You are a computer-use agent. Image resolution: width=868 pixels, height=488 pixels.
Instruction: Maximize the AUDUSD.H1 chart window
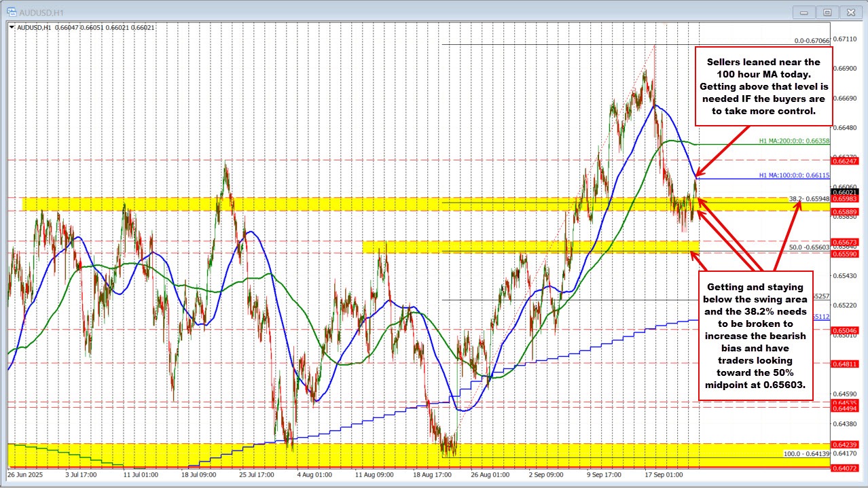[x=827, y=12]
